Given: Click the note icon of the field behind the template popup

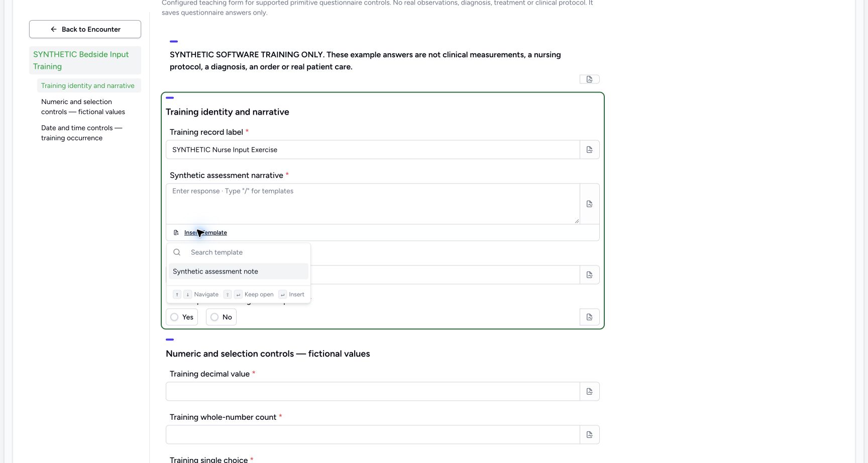Looking at the screenshot, I should (590, 275).
